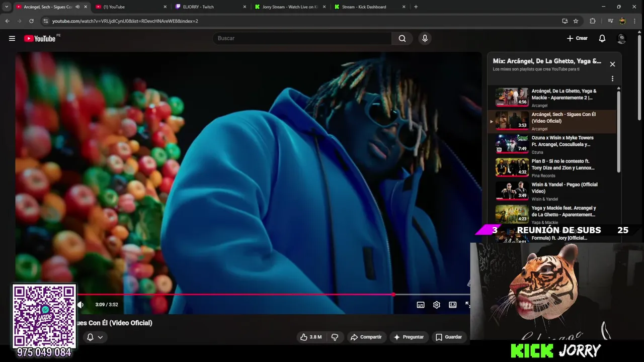Viewport: 644px width, 362px height.
Task: Expand subscription notification bell dropdown
Action: tap(95, 337)
